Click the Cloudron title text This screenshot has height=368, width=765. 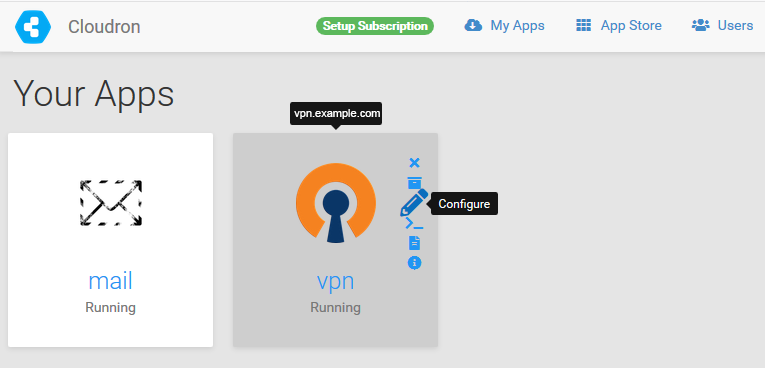click(104, 27)
